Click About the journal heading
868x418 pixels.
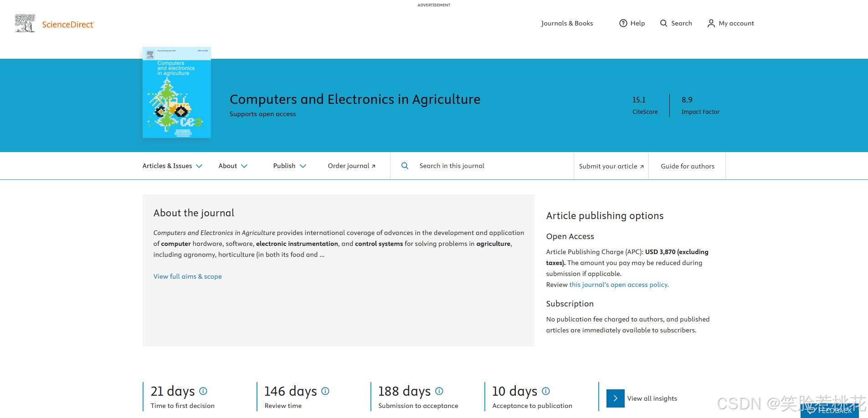194,213
